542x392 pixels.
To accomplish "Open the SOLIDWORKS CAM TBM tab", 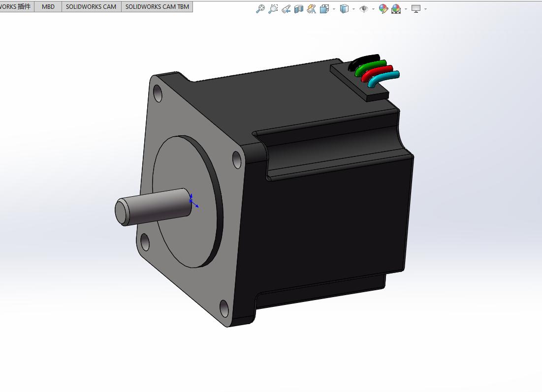I will pos(157,6).
